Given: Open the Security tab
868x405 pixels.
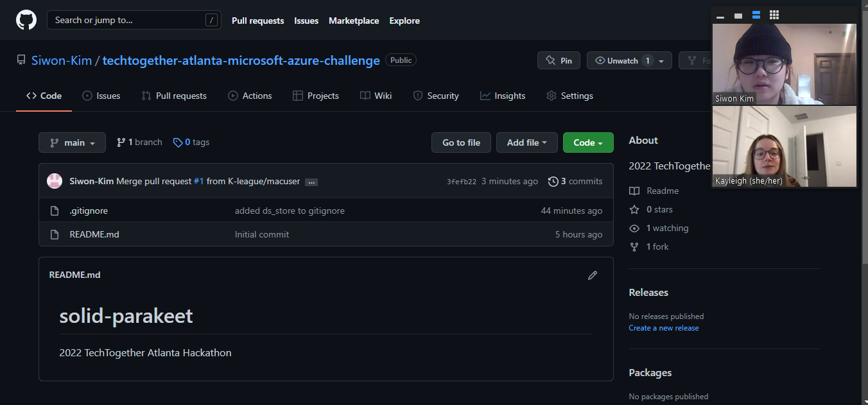Looking at the screenshot, I should point(436,96).
